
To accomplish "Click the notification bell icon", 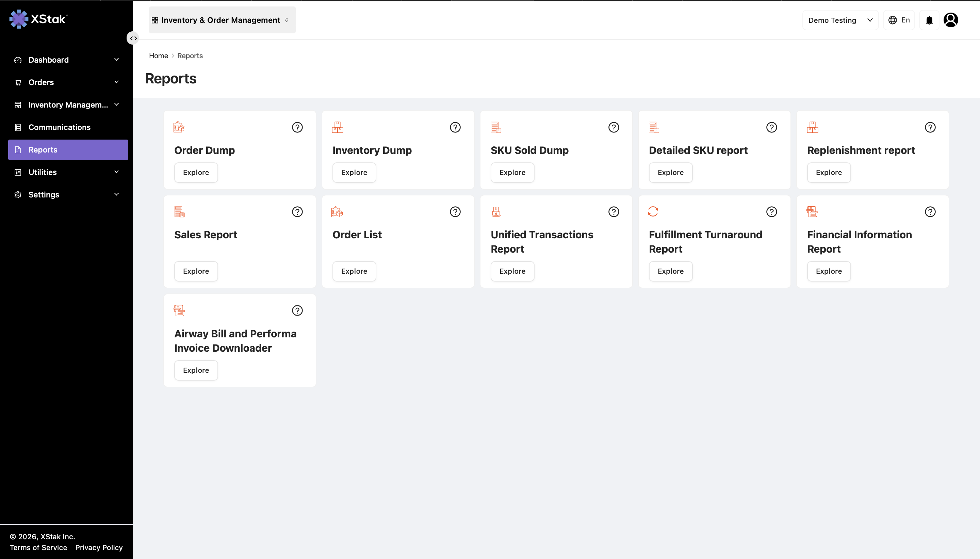I will (x=929, y=20).
